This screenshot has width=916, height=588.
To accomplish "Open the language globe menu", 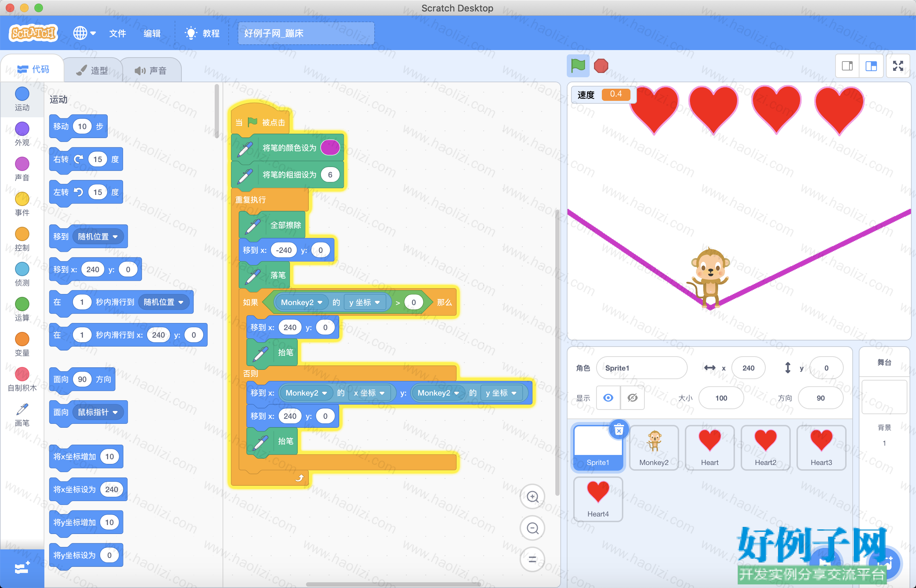I will 84,33.
